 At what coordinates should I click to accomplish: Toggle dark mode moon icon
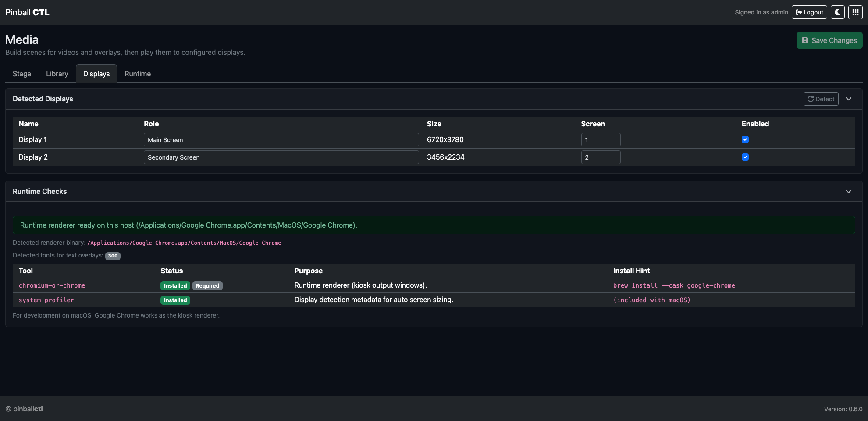[837, 12]
